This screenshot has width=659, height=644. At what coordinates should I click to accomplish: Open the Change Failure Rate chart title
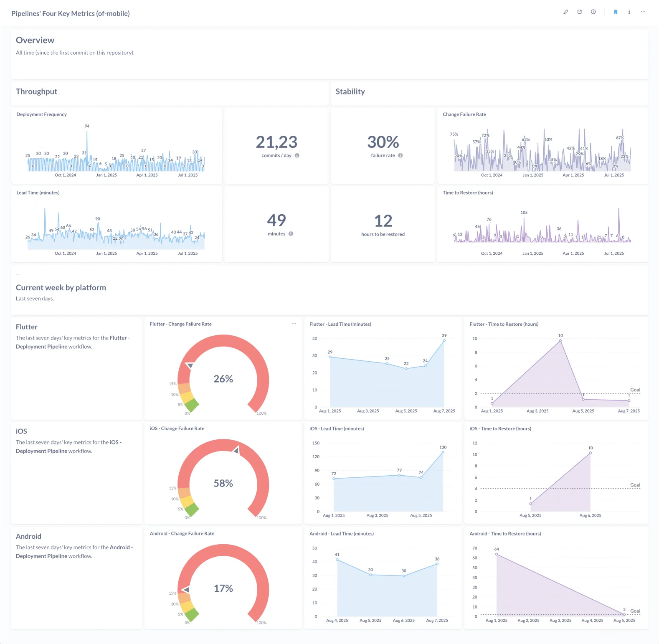(x=464, y=114)
